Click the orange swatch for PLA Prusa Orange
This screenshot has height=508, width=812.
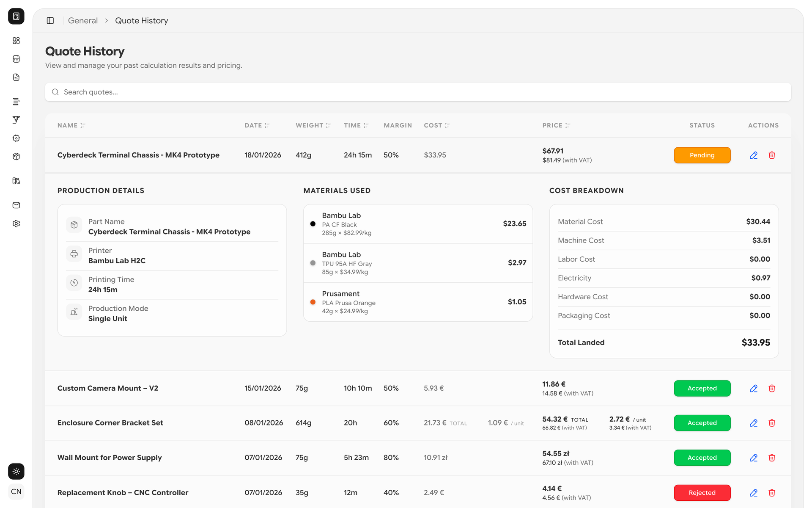pos(313,302)
